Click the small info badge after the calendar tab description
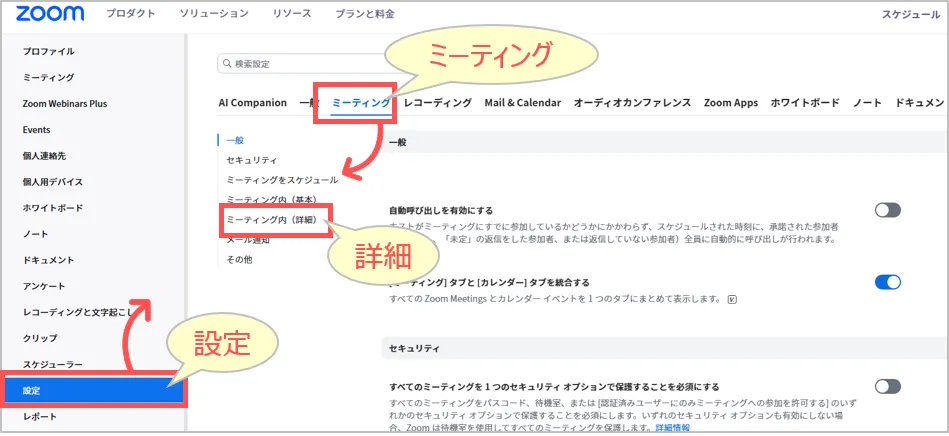The width and height of the screenshot is (949, 436). tap(733, 298)
